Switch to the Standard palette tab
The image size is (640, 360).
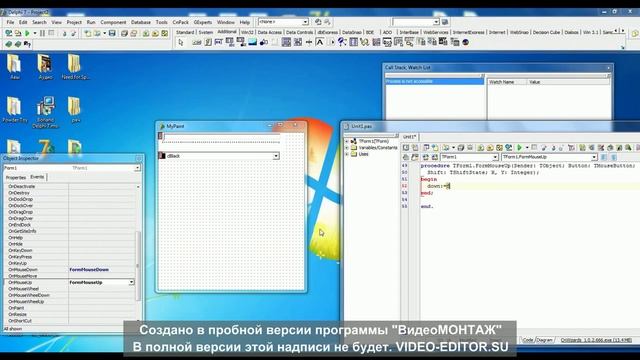tap(185, 32)
